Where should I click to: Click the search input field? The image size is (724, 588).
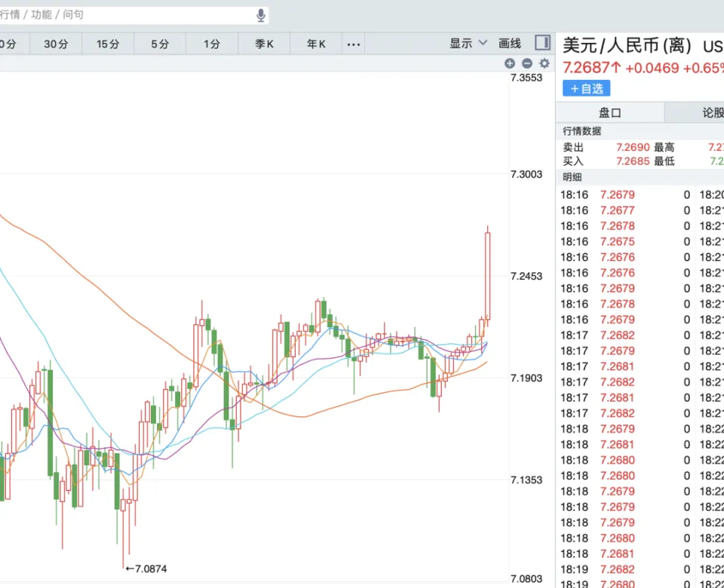pos(128,14)
